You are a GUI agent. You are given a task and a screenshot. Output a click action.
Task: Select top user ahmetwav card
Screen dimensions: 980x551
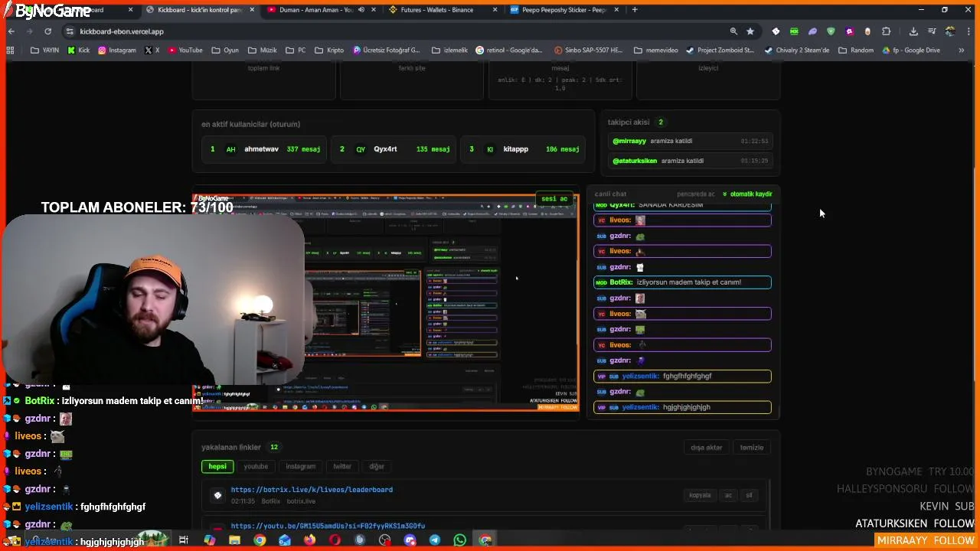(265, 149)
